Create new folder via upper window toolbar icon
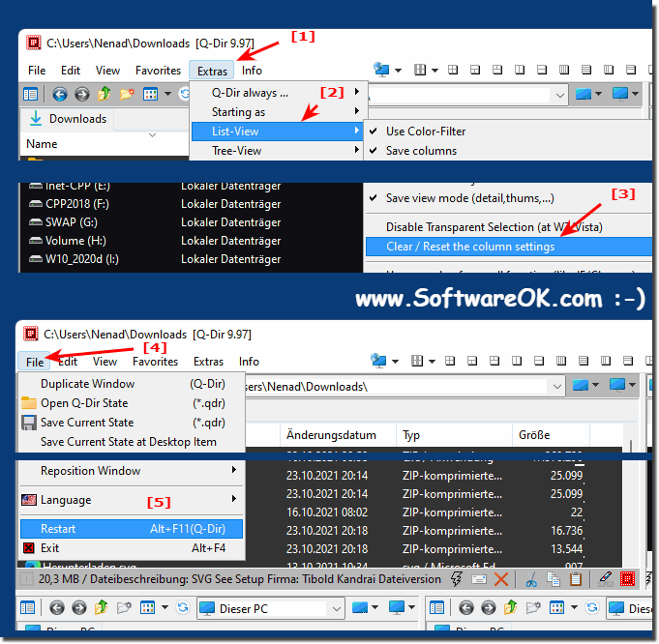This screenshot has width=659, height=644. click(127, 94)
